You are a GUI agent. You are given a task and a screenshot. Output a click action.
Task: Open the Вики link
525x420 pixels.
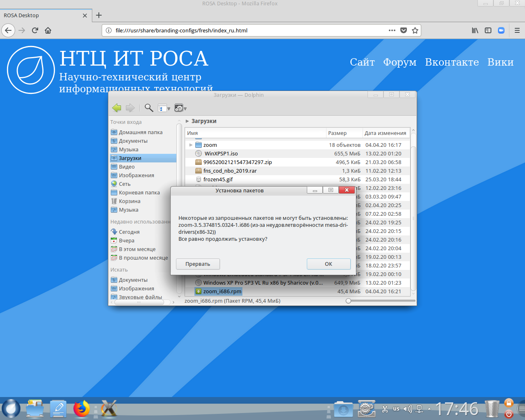click(x=500, y=62)
